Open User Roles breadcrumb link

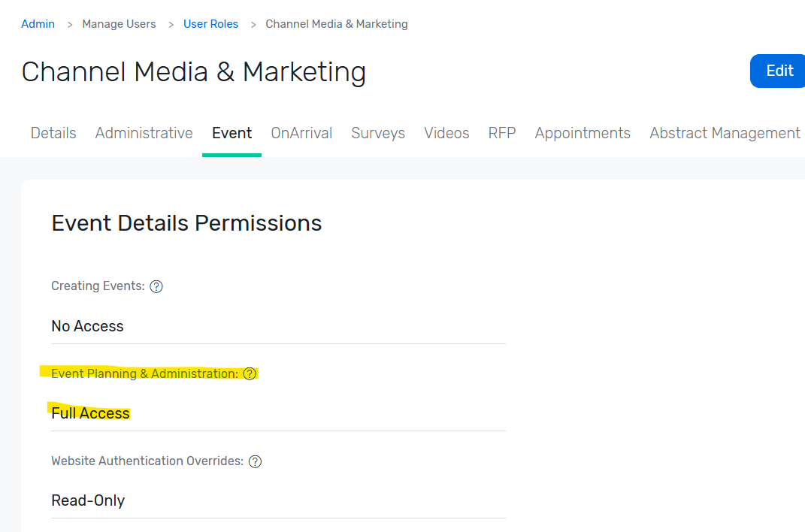pyautogui.click(x=210, y=24)
